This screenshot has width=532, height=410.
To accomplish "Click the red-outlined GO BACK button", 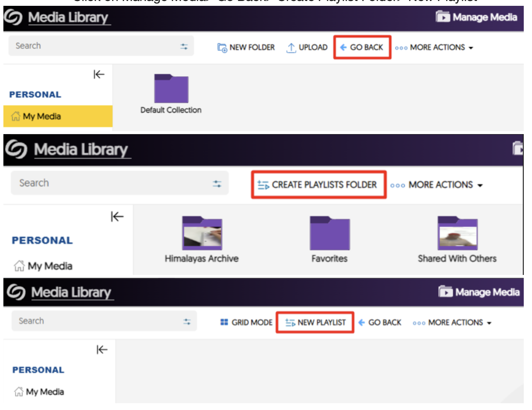I will (362, 48).
